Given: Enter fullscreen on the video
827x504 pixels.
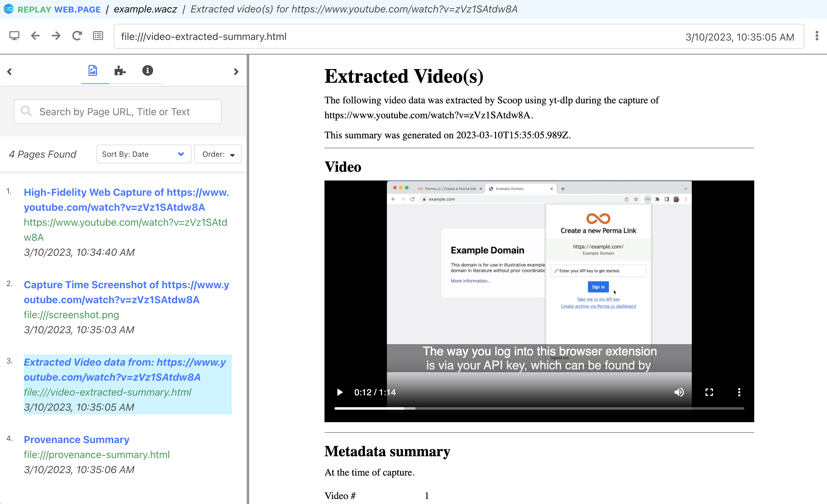Looking at the screenshot, I should click(709, 392).
